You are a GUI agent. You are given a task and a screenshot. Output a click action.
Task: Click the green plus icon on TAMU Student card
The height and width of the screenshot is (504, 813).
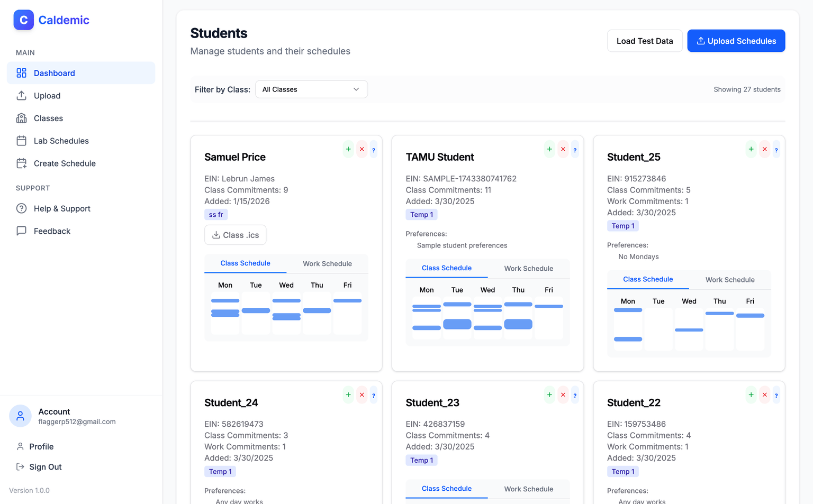[x=549, y=149]
